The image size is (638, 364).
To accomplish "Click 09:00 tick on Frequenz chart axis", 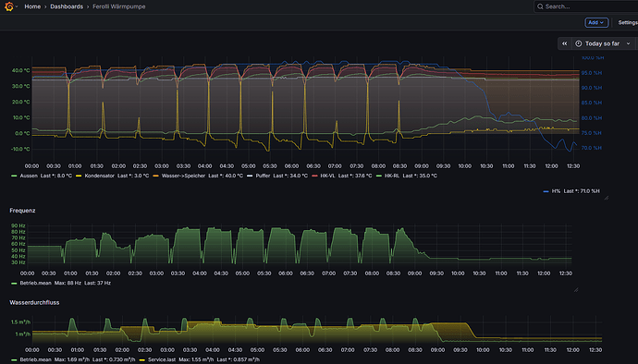I will [414, 273].
